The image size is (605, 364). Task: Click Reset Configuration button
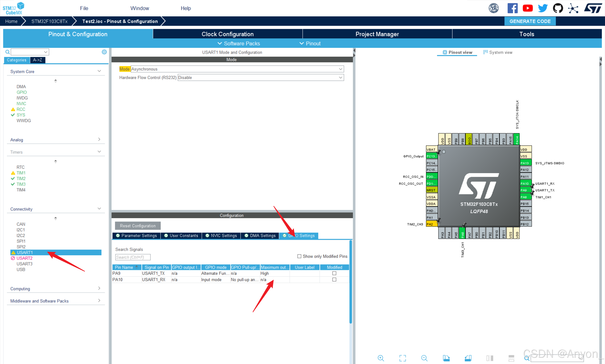(138, 226)
